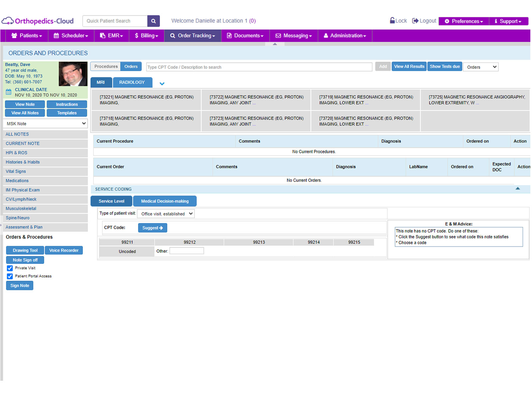
Task: Open the Billing menu
Action: tap(147, 36)
